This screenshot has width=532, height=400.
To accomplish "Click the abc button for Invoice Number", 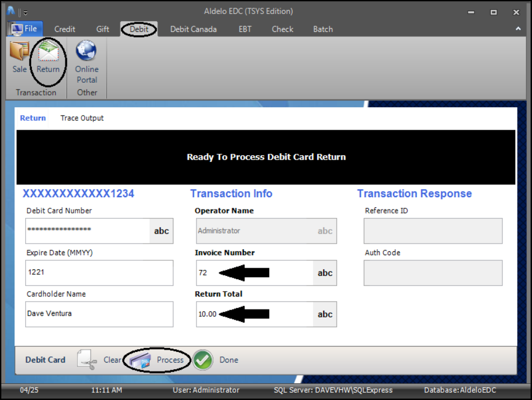I will pos(325,273).
